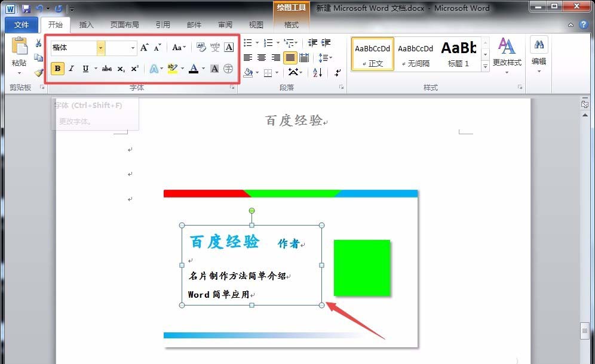Open Word Help question mark icon
595x364 pixels.
[x=583, y=24]
